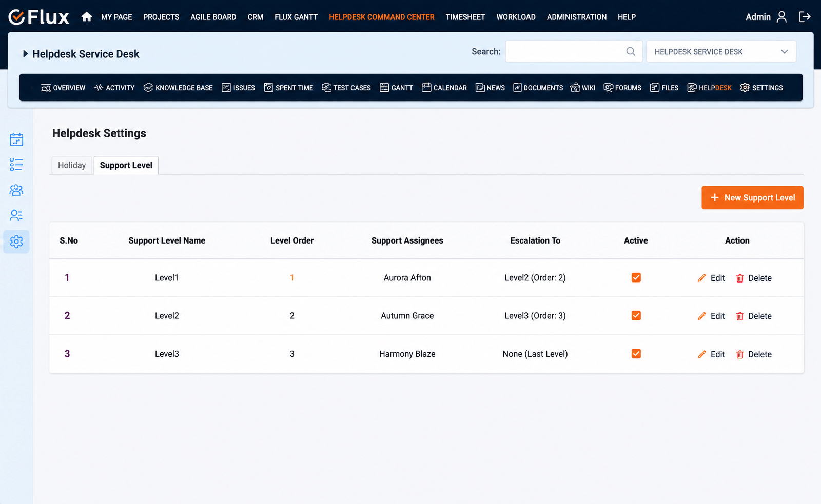Open project Overview

(63, 88)
